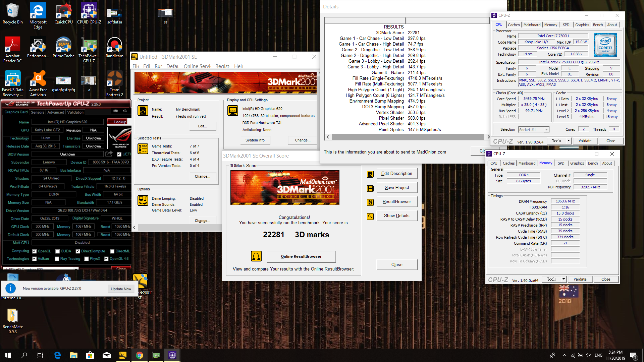
Task: Toggle DirectCompute checkbox
Action: pyautogui.click(x=78, y=251)
